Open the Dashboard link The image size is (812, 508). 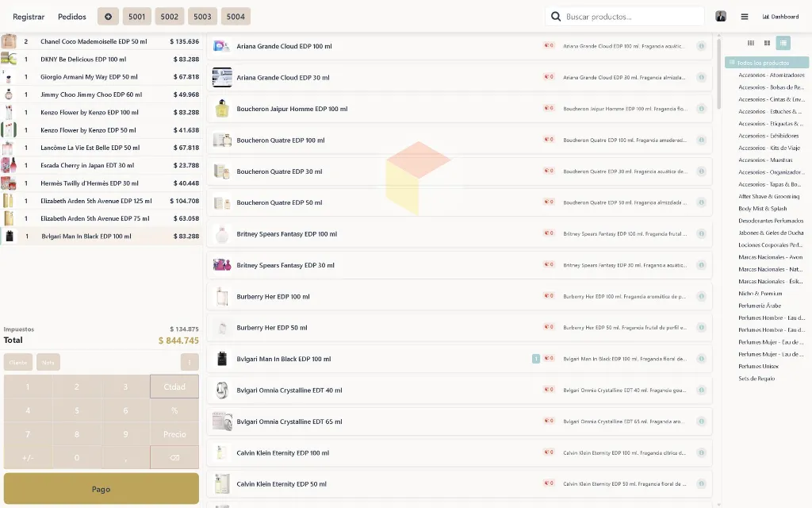(x=780, y=17)
